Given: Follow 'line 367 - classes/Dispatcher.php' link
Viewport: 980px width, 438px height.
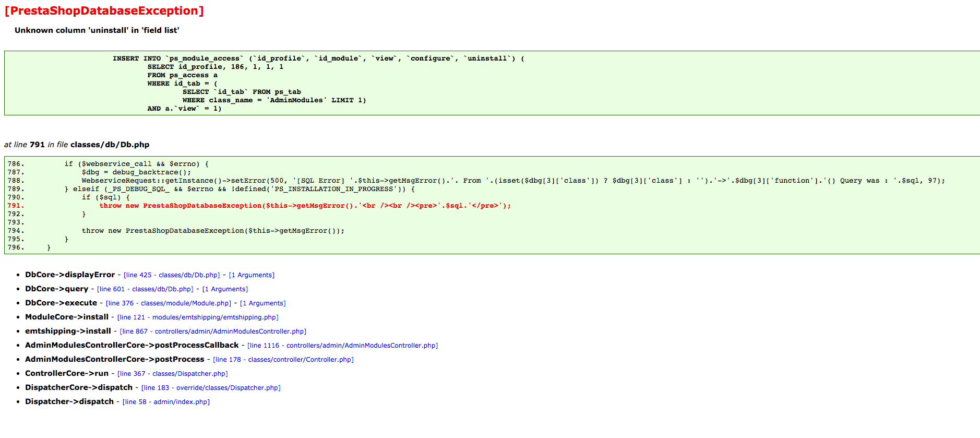Looking at the screenshot, I should (173, 374).
